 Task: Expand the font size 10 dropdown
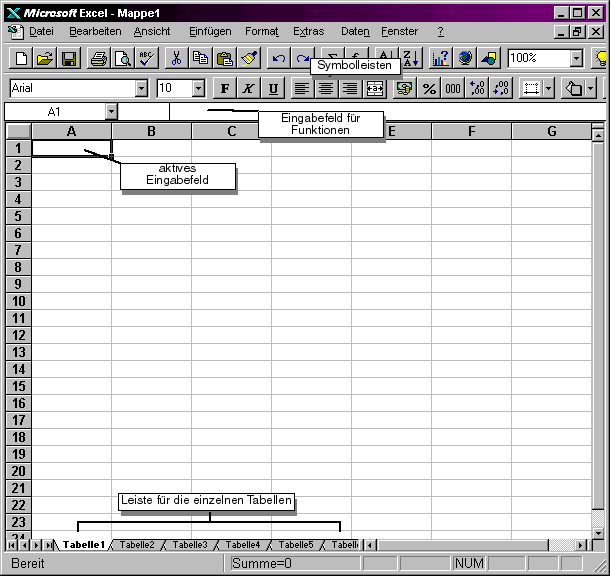198,89
